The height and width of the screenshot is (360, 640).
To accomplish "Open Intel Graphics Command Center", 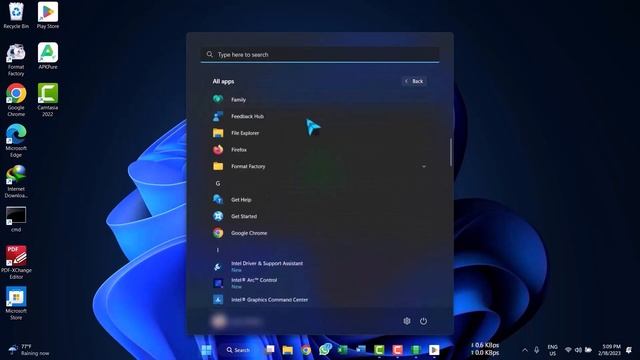I will tap(319, 300).
